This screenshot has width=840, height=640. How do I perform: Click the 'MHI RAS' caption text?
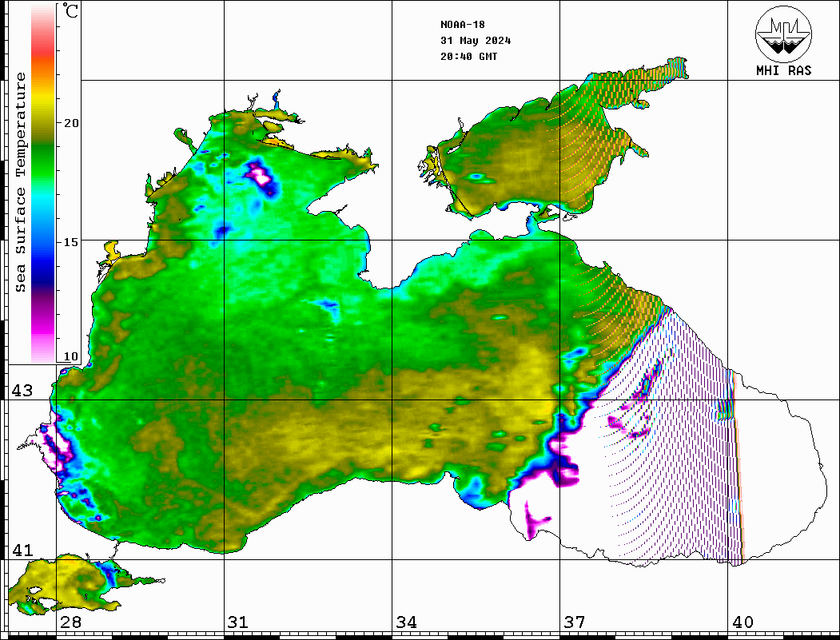point(784,70)
